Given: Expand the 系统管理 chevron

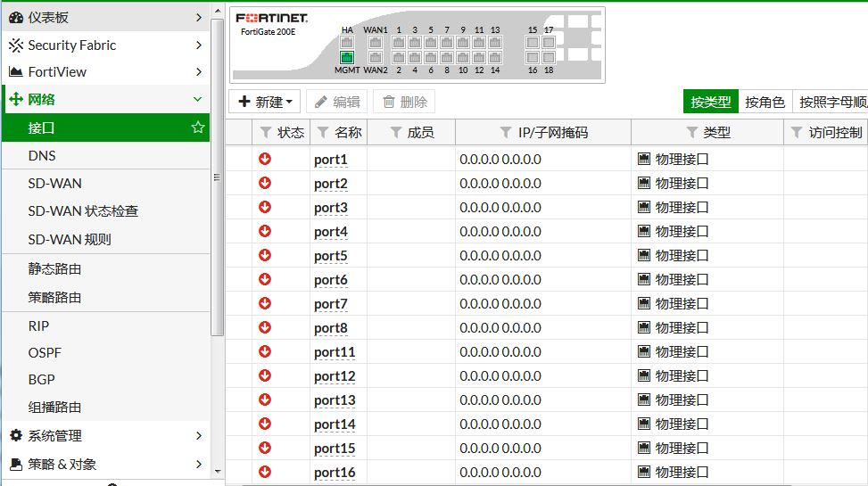Looking at the screenshot, I should [199, 436].
